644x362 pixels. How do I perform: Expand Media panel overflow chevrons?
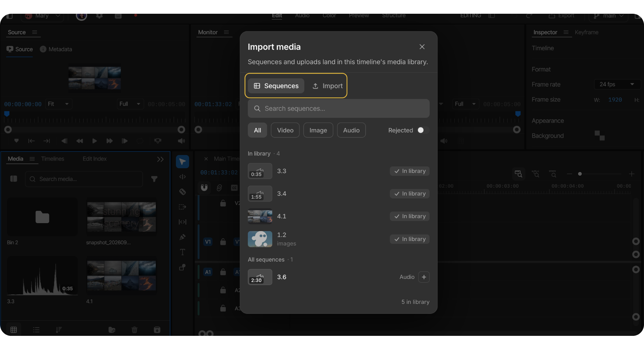coord(160,160)
